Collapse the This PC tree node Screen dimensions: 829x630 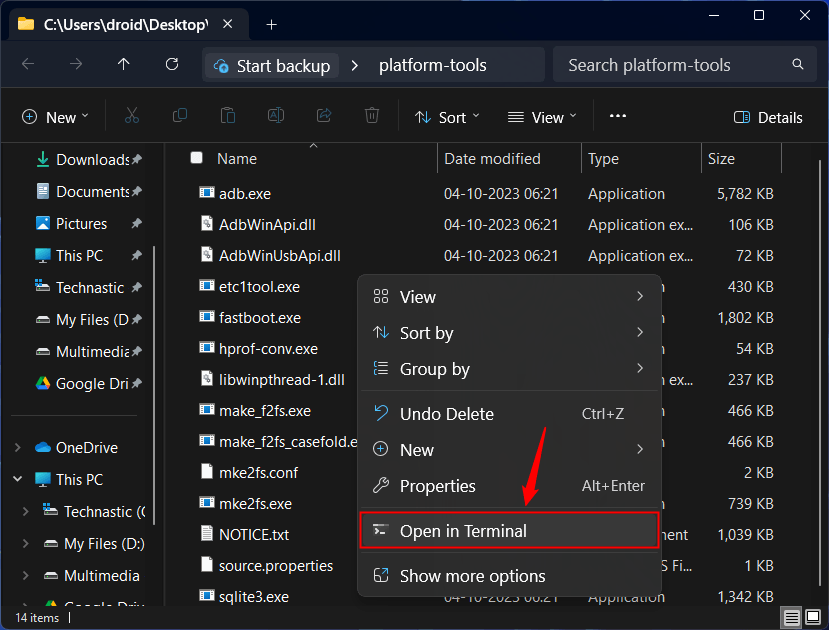18,480
